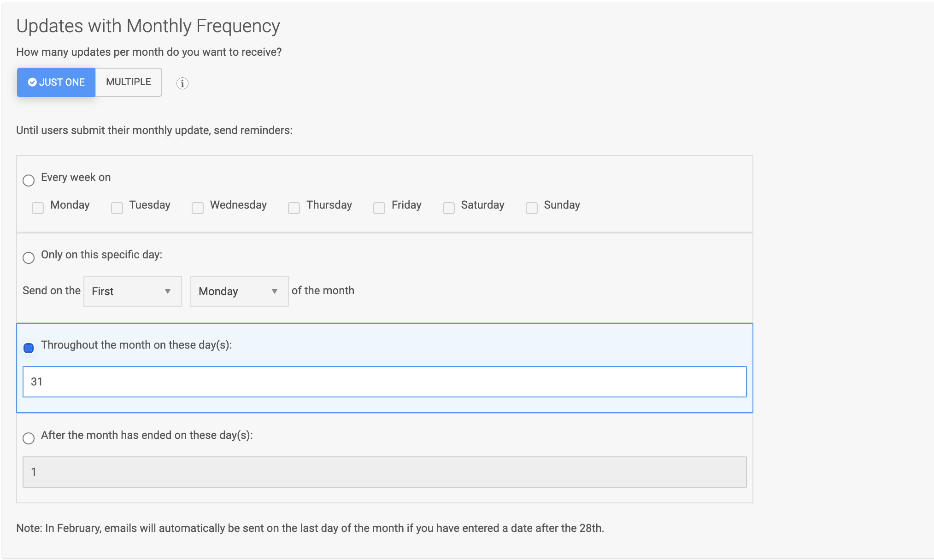Toggle the Thursday checkbox
The image size is (934, 560).
point(294,208)
